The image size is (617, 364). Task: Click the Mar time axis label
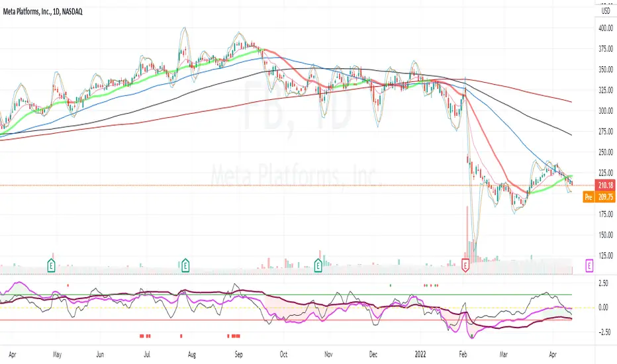(503, 355)
